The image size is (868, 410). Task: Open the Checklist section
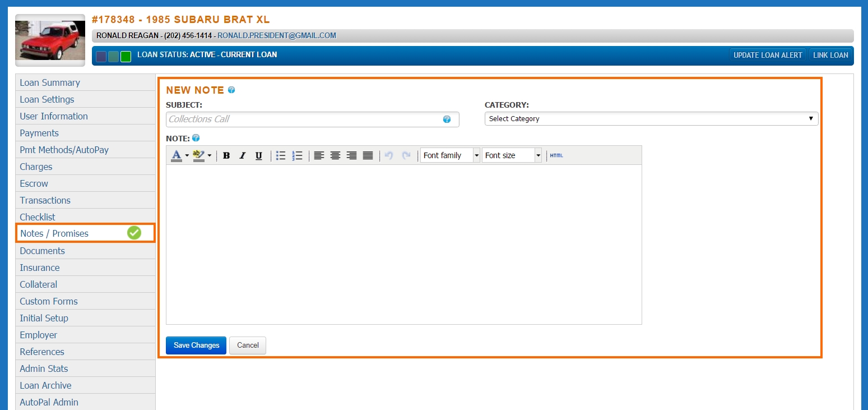(85, 216)
